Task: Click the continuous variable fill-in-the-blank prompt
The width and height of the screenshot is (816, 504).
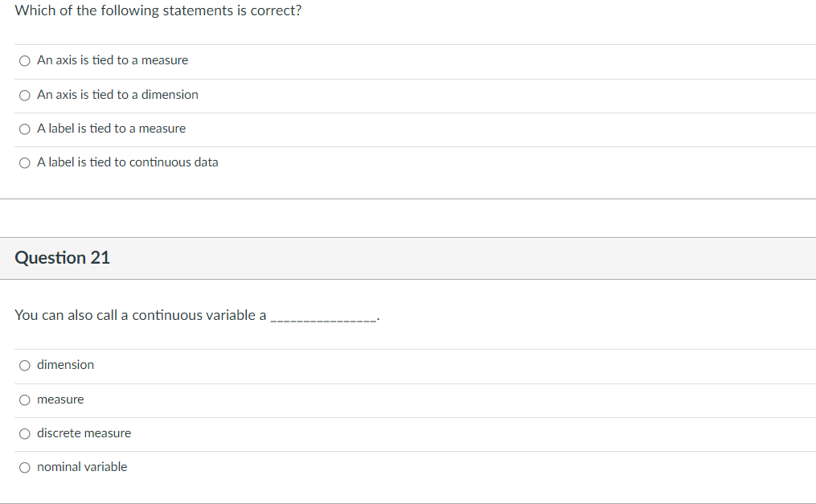Action: [x=196, y=315]
